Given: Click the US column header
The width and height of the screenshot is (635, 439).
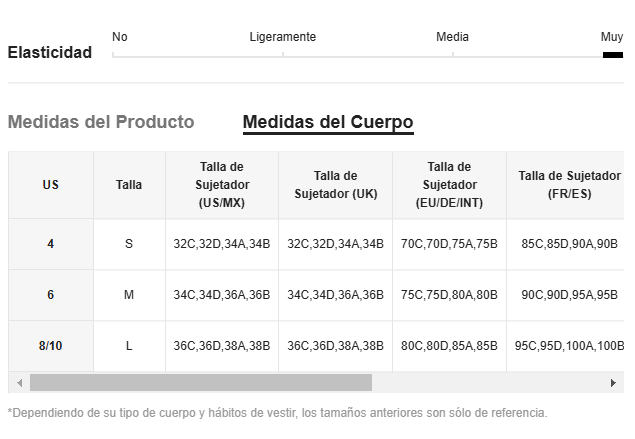Looking at the screenshot, I should [51, 185].
